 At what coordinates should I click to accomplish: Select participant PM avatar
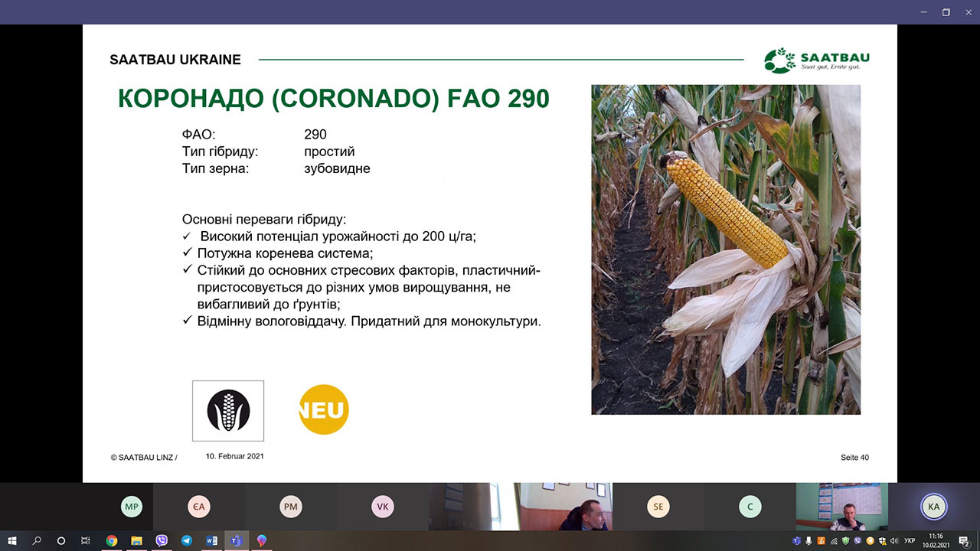coord(290,506)
